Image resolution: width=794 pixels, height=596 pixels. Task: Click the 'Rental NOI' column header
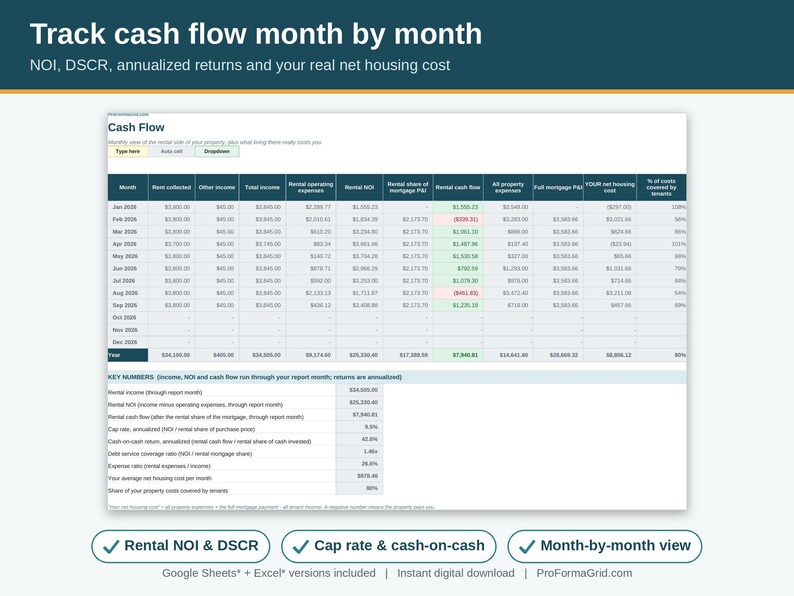click(359, 187)
